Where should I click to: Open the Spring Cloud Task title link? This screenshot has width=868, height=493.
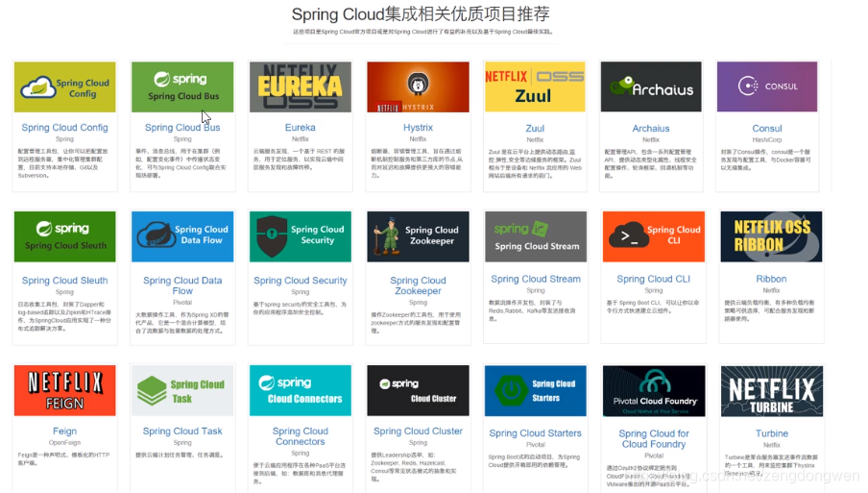[x=182, y=431]
